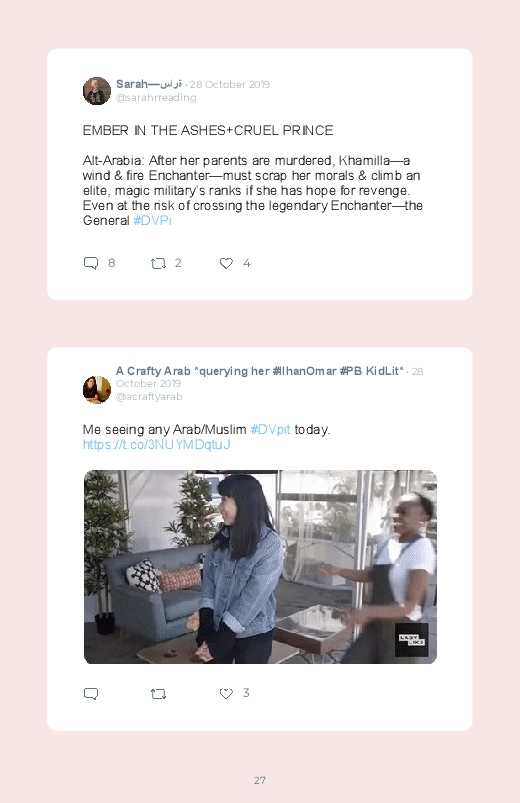Image resolution: width=520 pixels, height=803 pixels.
Task: Retweet the Crafty Arab tweet
Action: coord(158,694)
